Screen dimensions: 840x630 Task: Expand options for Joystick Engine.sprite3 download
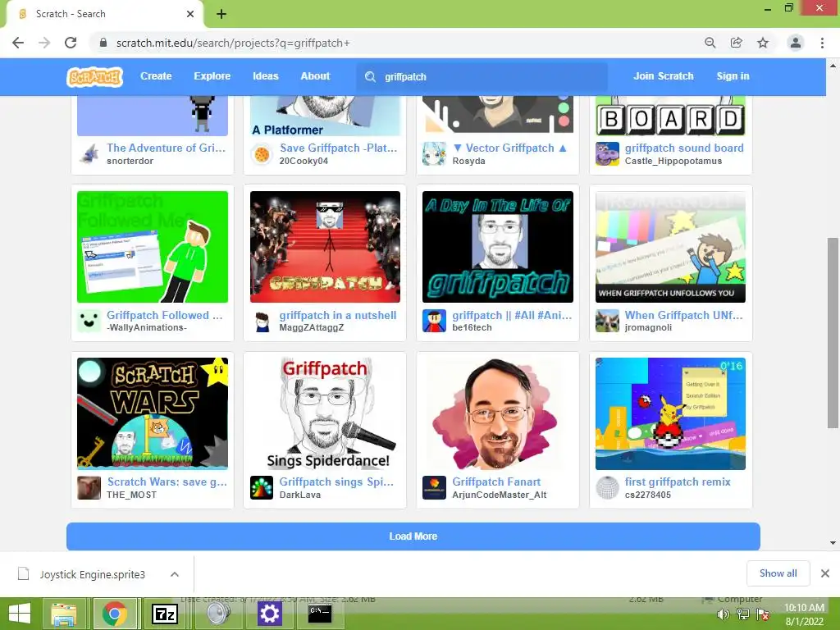175,574
